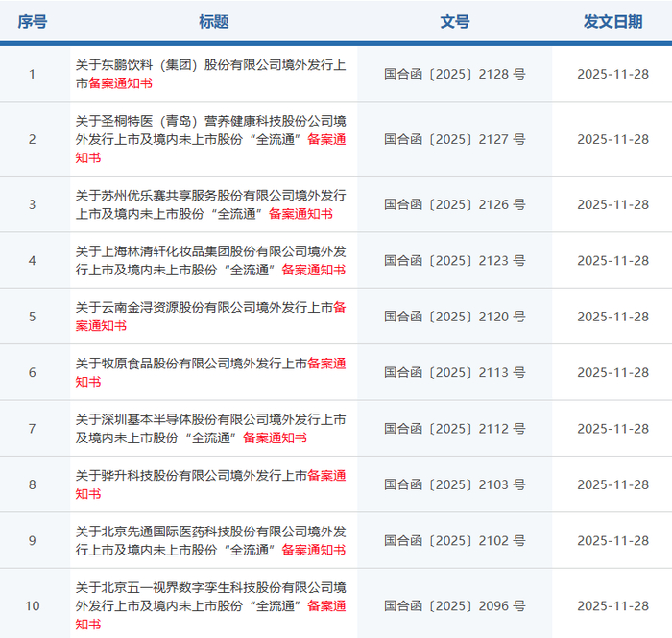
Task: Open the 北京五一视界数字孪生科技 notice title
Action: click(x=210, y=606)
